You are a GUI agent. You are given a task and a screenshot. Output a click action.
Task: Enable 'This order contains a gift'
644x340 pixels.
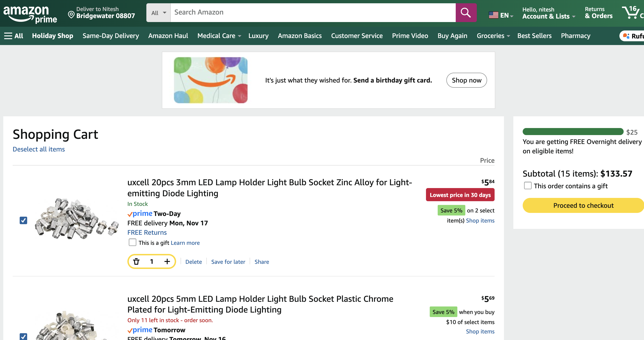click(x=528, y=185)
